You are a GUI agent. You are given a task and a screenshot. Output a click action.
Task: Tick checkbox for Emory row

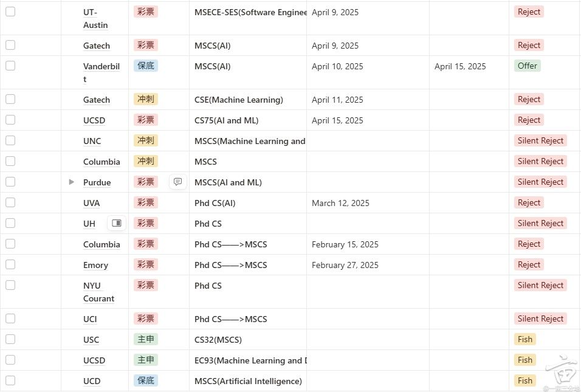(x=10, y=264)
